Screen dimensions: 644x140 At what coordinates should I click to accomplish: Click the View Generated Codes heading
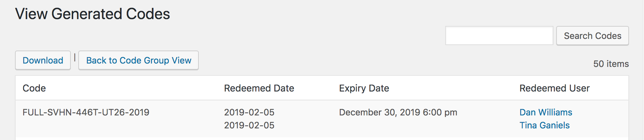[x=93, y=14]
